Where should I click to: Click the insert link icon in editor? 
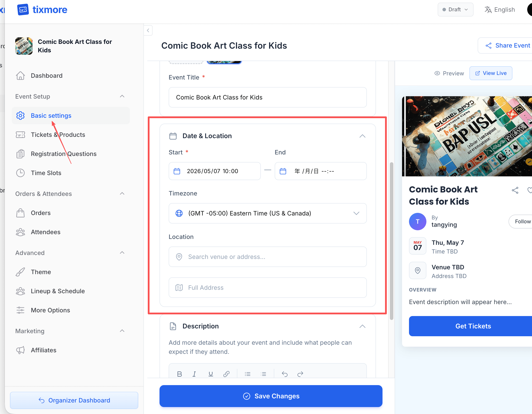[226, 374]
